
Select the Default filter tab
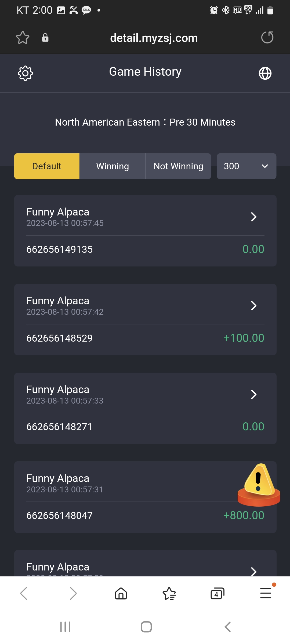point(47,166)
